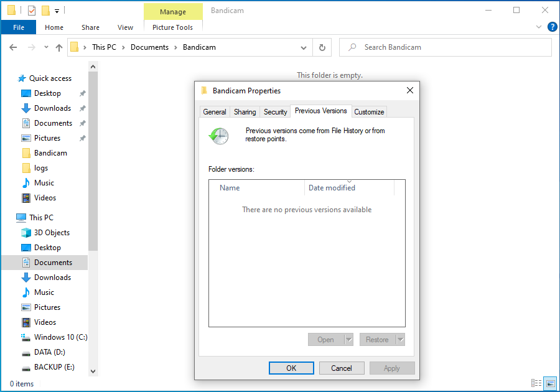Open the blue Help question mark icon
560x392 pixels.
click(x=552, y=27)
